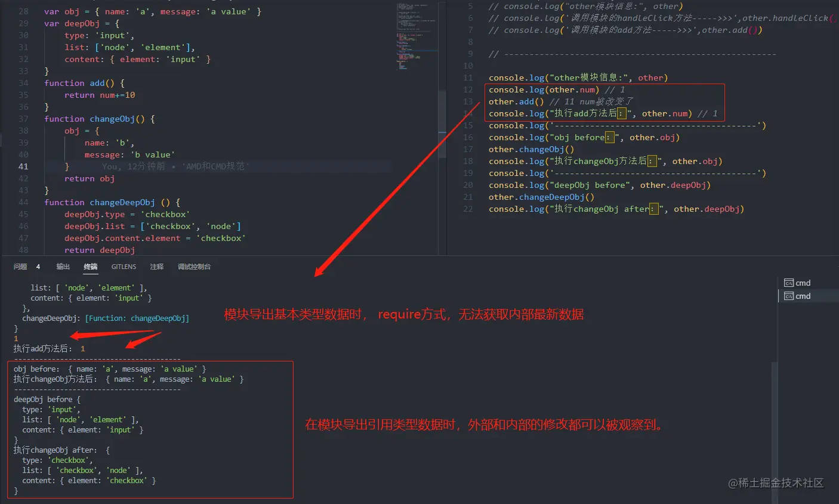The width and height of the screenshot is (839, 504).
Task: Click terminal output '执行add方法后: 1'
Action: pos(50,348)
